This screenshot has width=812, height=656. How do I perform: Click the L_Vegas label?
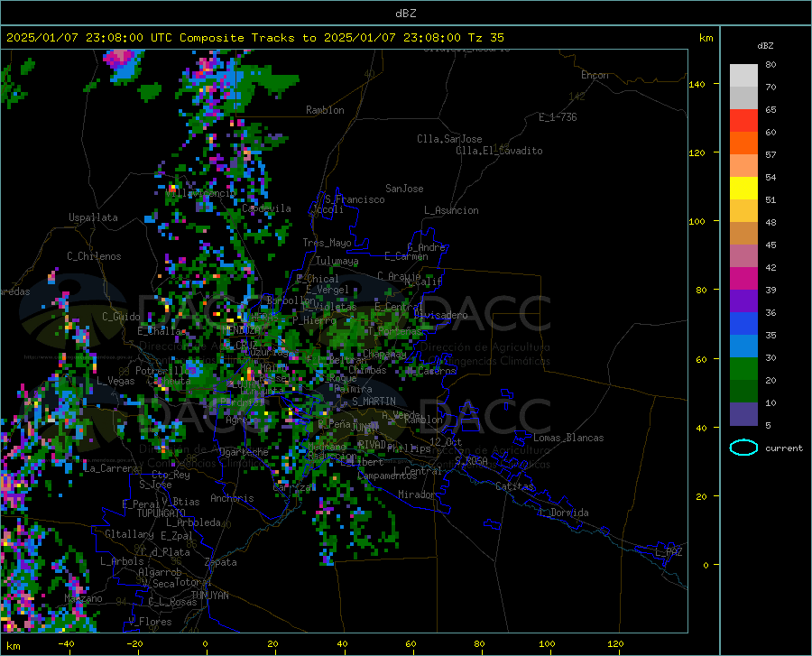click(115, 381)
